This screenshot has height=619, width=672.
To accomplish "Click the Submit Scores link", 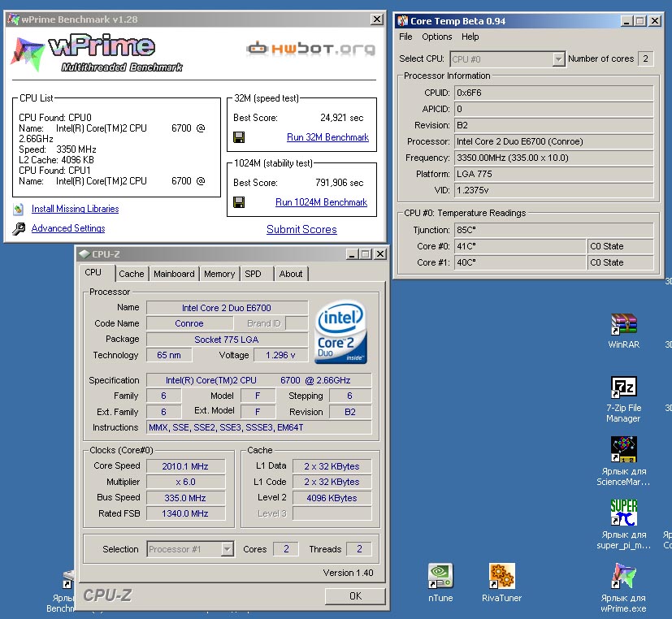I will coord(301,229).
